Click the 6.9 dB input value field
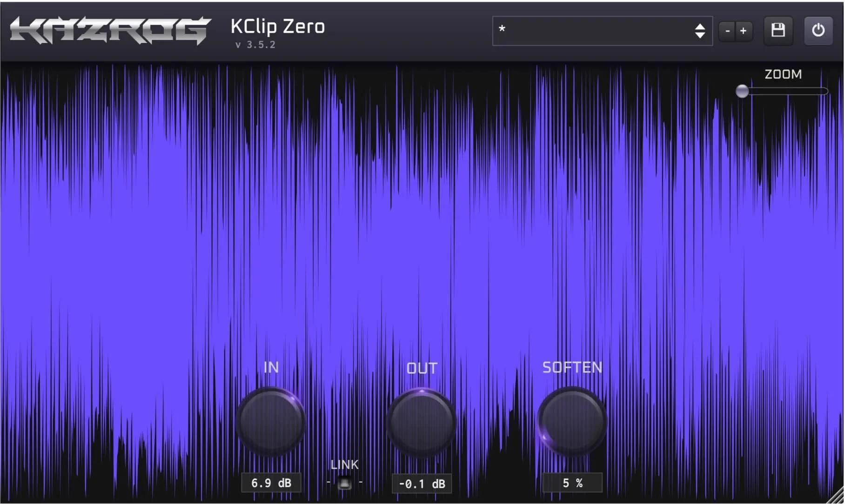The height and width of the screenshot is (504, 845). coord(271,483)
